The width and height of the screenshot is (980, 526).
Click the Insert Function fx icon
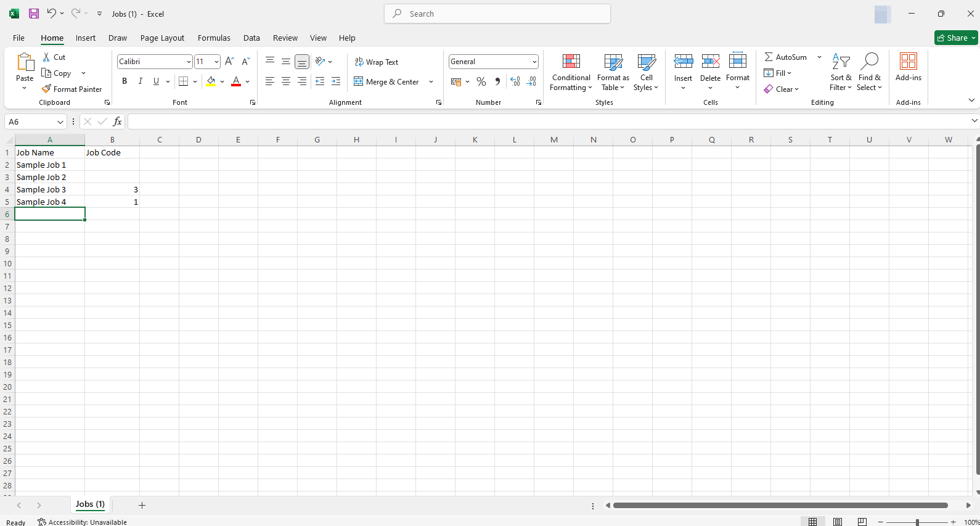tap(117, 122)
